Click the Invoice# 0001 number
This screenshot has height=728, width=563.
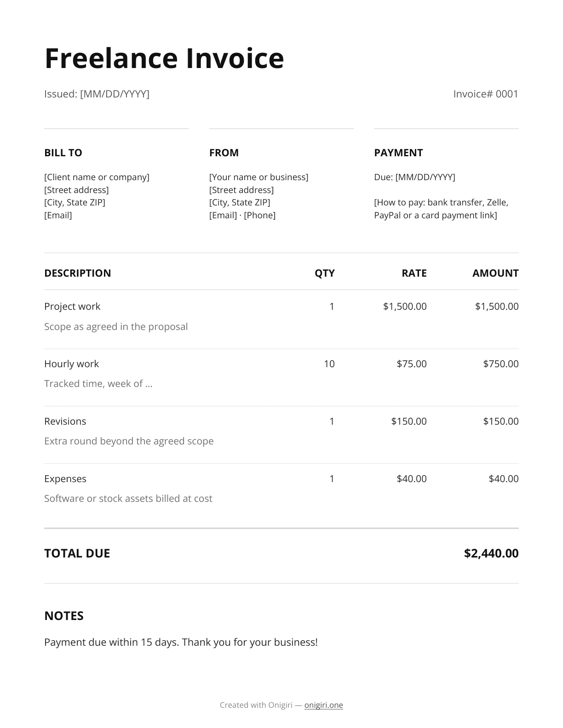pos(486,94)
